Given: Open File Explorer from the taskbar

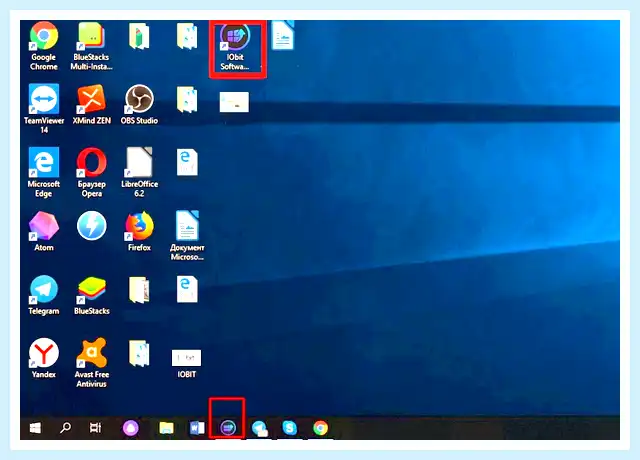Looking at the screenshot, I should pyautogui.click(x=166, y=428).
